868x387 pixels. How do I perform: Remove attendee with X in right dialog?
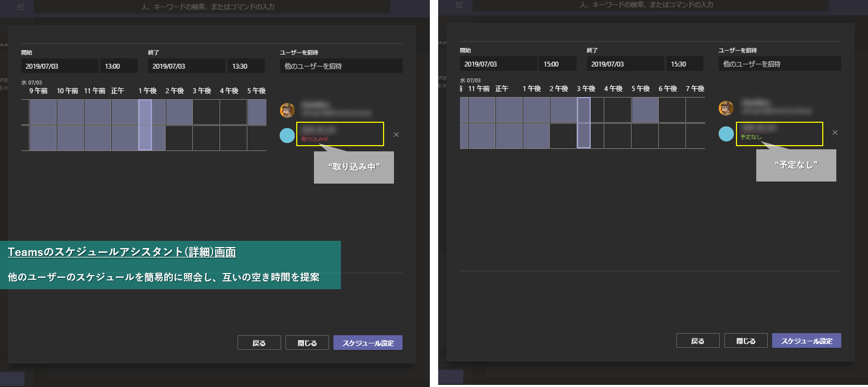pyautogui.click(x=835, y=133)
